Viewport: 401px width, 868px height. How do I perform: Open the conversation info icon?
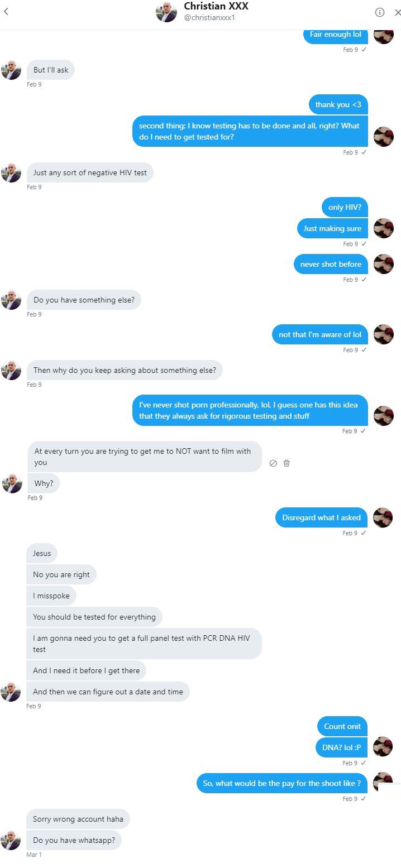pyautogui.click(x=380, y=12)
